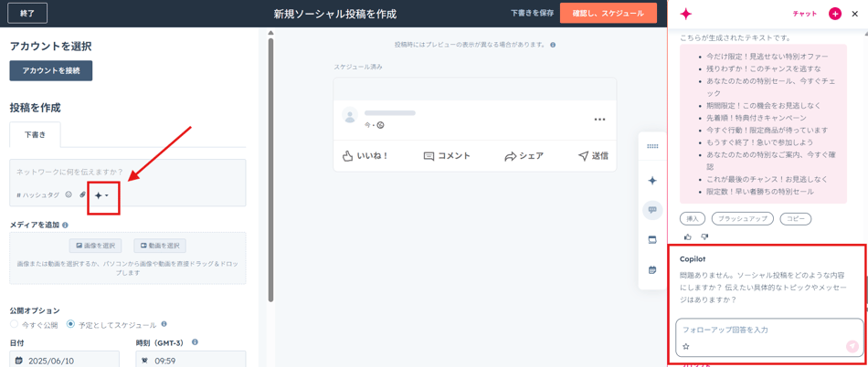Click the grid drag handle on side toolbar
868x367 pixels.
tap(652, 146)
